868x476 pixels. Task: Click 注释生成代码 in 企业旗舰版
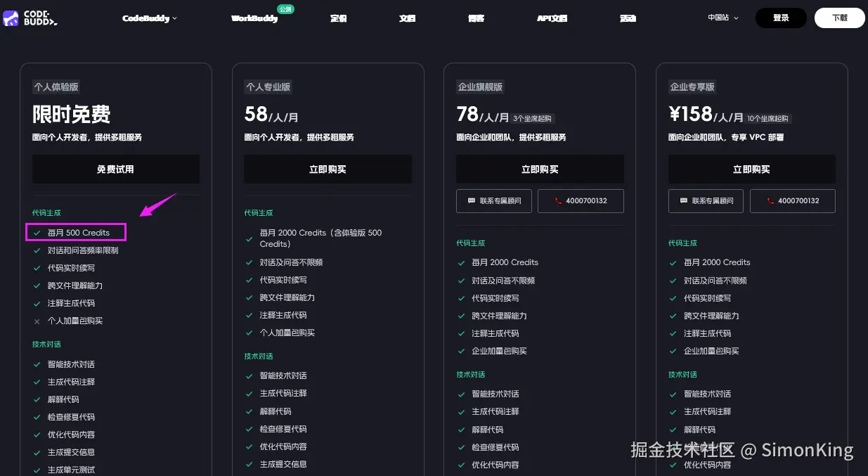click(495, 333)
